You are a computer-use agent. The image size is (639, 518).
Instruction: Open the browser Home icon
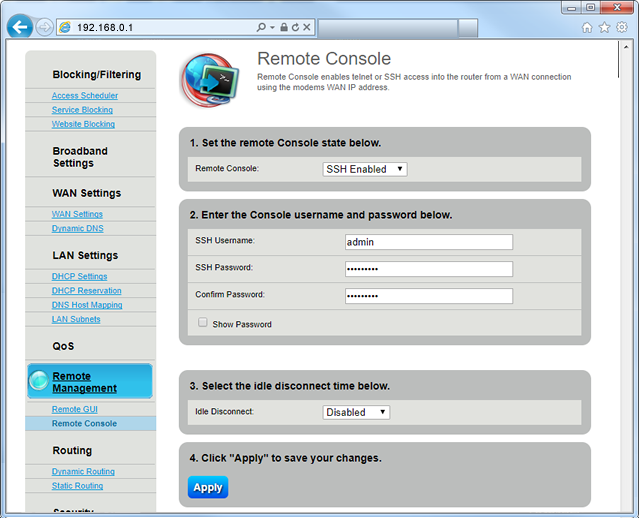pyautogui.click(x=587, y=27)
